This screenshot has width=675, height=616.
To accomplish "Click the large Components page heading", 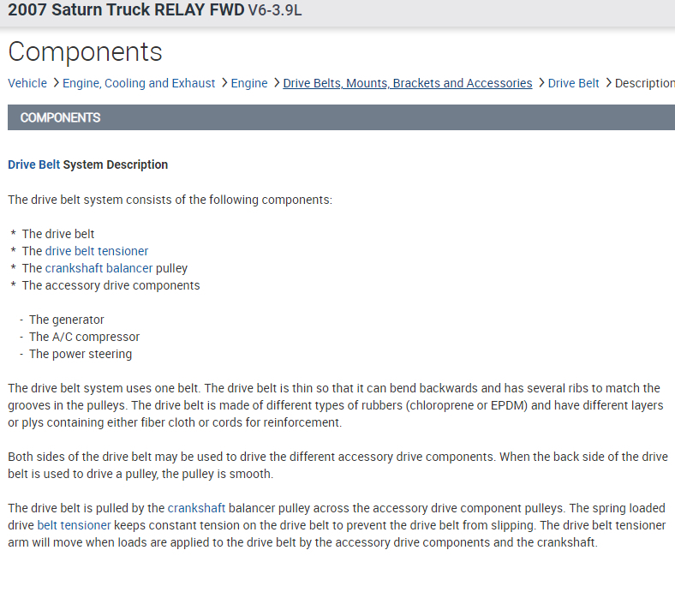I will pos(85,51).
